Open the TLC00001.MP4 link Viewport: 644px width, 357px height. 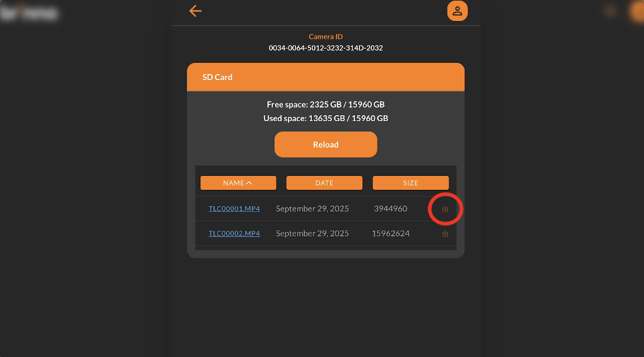(x=234, y=209)
